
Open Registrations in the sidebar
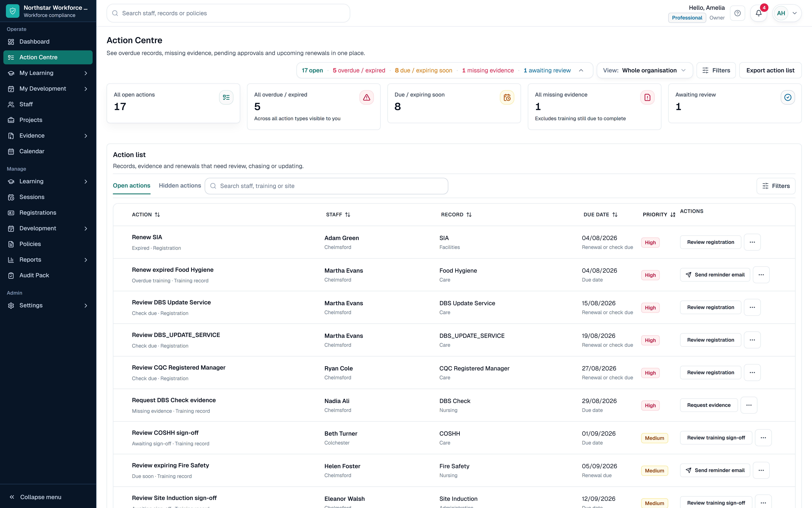pos(48,213)
